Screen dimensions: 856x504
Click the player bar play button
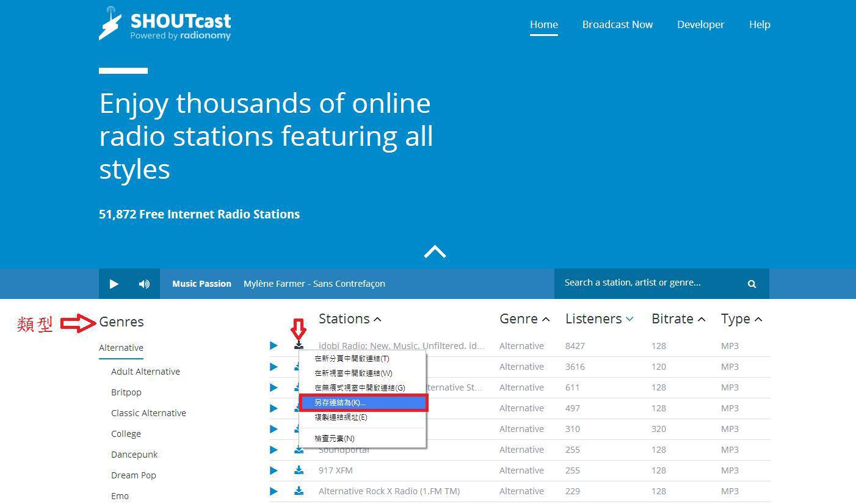coord(114,284)
